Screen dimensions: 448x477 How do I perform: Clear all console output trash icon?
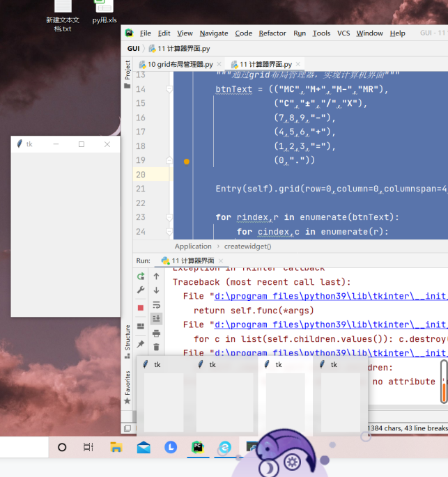(x=157, y=347)
